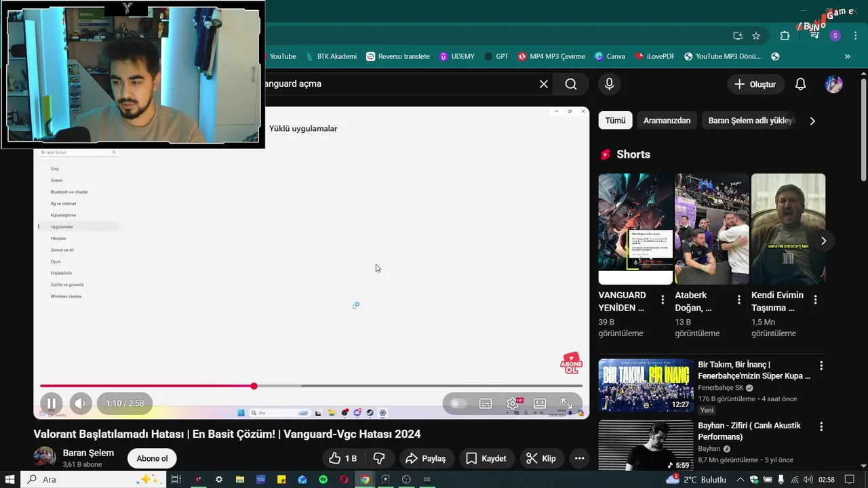Create a clip with Klip button
The height and width of the screenshot is (488, 868).
(x=541, y=459)
